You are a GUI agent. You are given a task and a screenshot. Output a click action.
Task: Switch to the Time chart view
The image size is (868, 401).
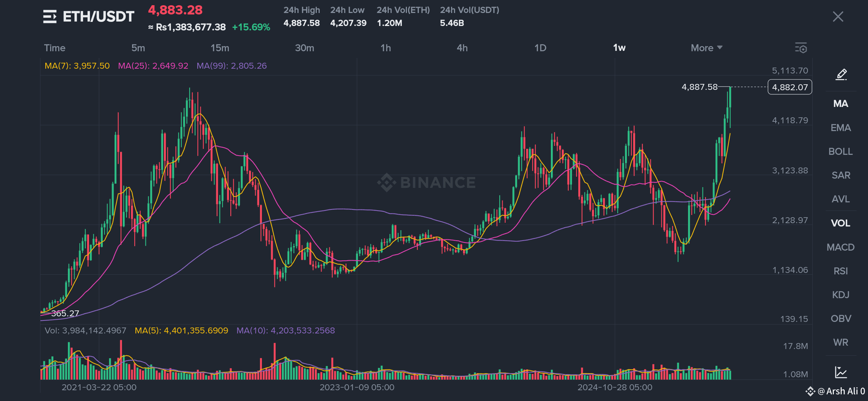point(55,48)
